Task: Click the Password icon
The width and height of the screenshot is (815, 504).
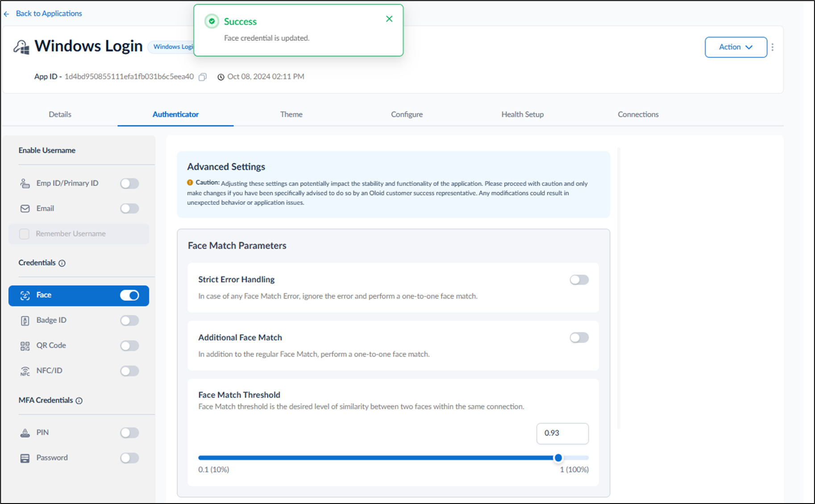Action: tap(25, 458)
